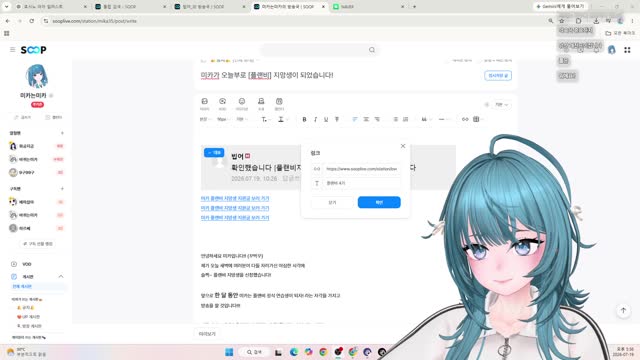Open the Windows Start menu
The height and width of the screenshot is (360, 640).
[x=229, y=352]
